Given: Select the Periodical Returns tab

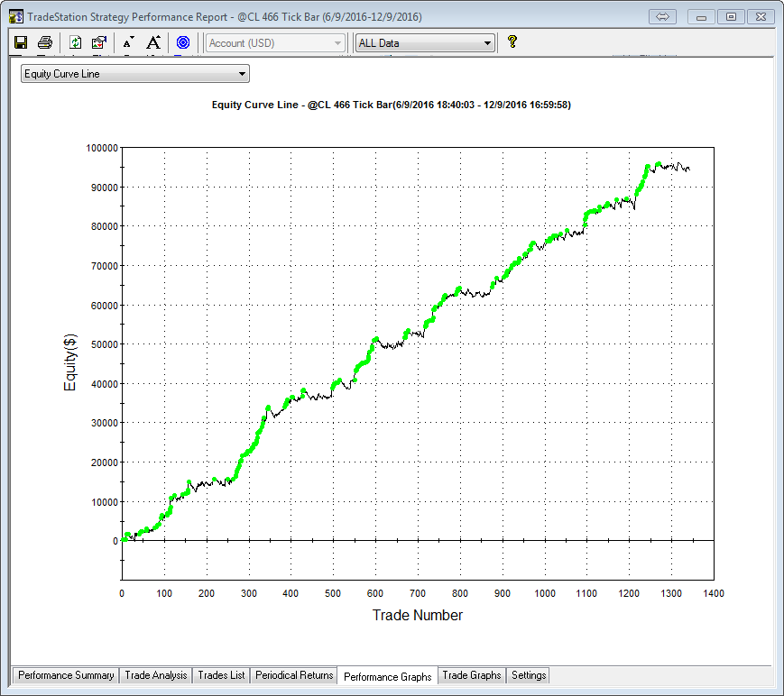Looking at the screenshot, I should tap(294, 675).
